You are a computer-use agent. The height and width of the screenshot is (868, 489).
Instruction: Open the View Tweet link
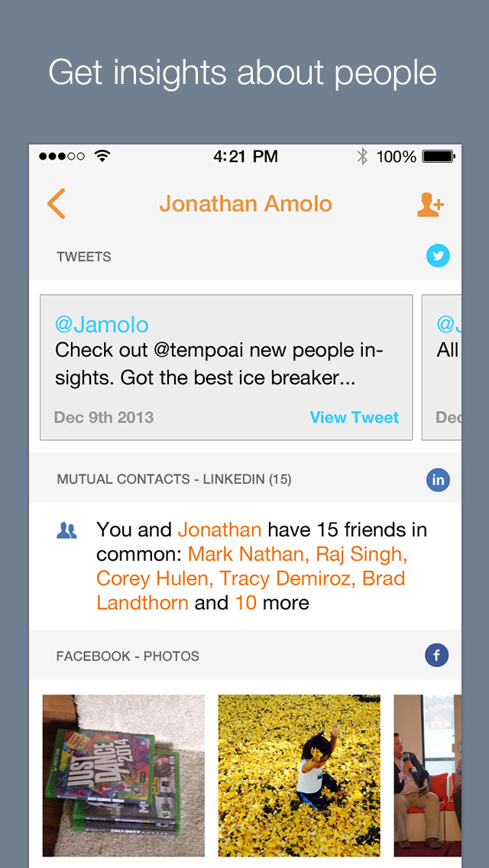355,417
